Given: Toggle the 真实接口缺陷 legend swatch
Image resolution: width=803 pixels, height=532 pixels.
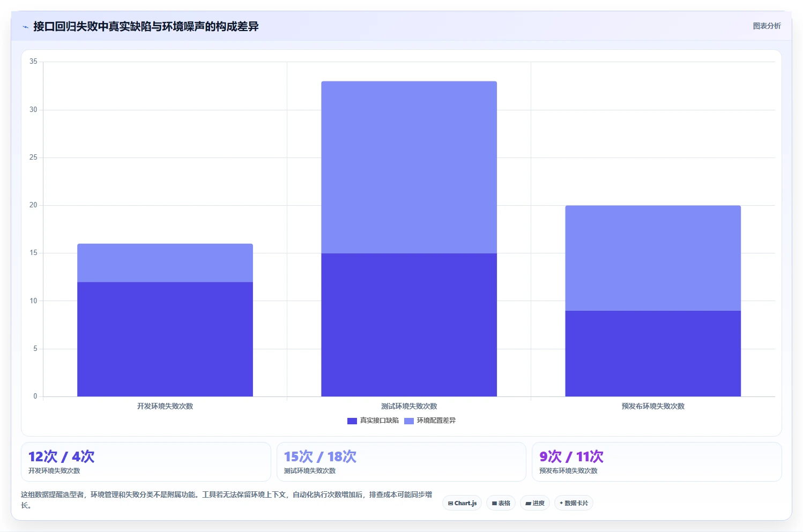Looking at the screenshot, I should [352, 421].
